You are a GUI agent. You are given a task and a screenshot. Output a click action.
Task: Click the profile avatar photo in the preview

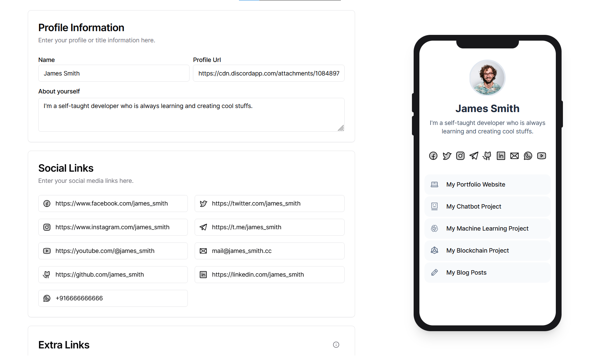pos(487,78)
